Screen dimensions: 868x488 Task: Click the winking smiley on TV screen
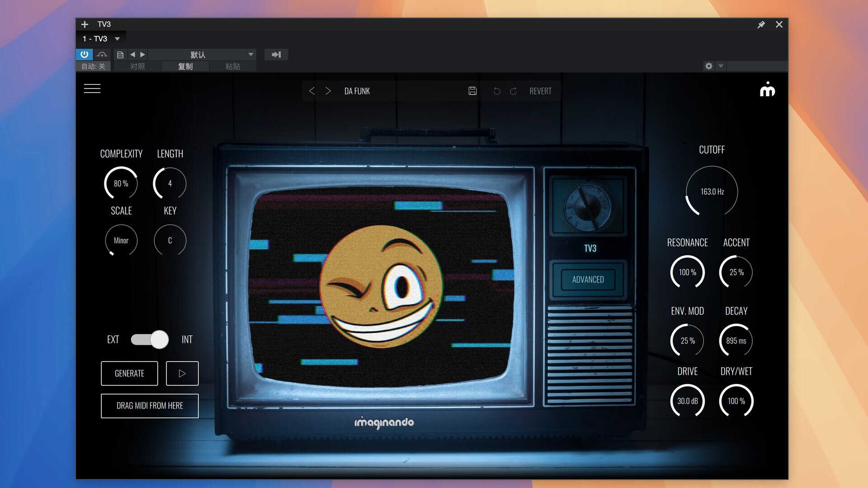(381, 287)
